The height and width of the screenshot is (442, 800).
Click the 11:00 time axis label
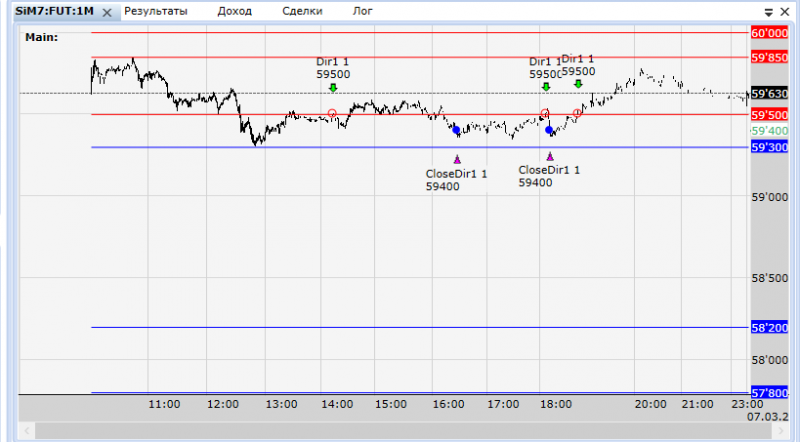click(x=164, y=404)
